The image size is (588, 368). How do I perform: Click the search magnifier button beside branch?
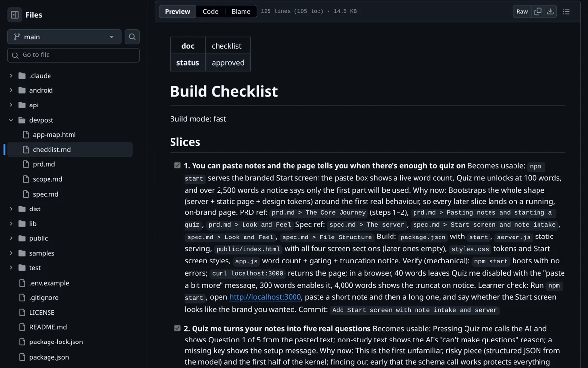(x=132, y=37)
